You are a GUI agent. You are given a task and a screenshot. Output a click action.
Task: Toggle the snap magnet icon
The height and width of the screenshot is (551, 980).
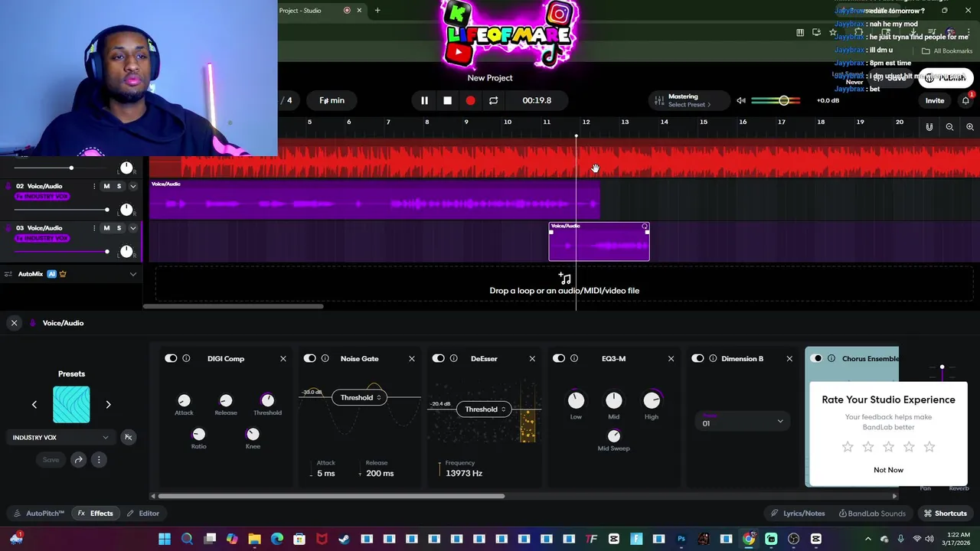929,127
